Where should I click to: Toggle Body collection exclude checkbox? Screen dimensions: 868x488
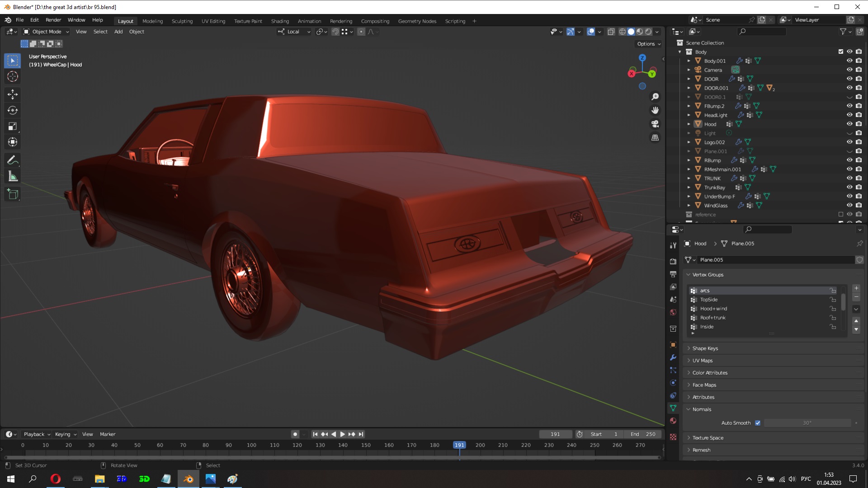[x=841, y=52]
